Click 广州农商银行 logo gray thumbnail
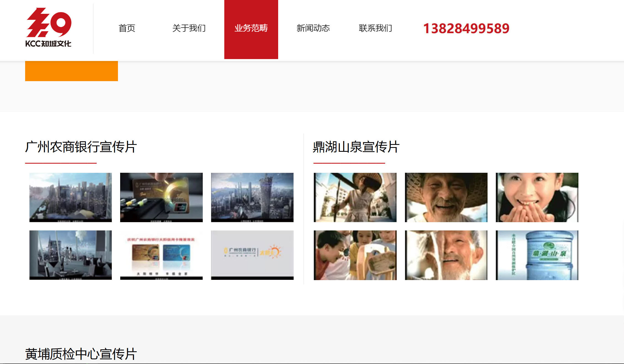Screen dimensions: 624x364 (252, 255)
